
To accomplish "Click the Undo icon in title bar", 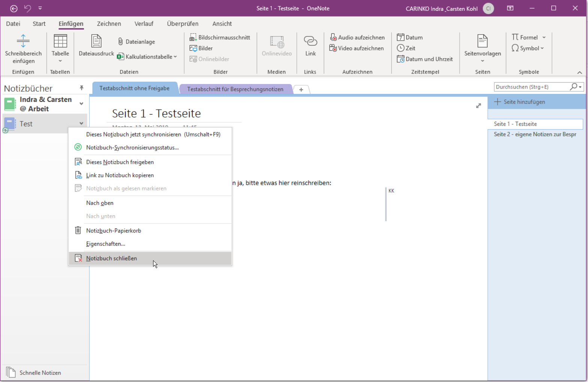I will point(27,8).
